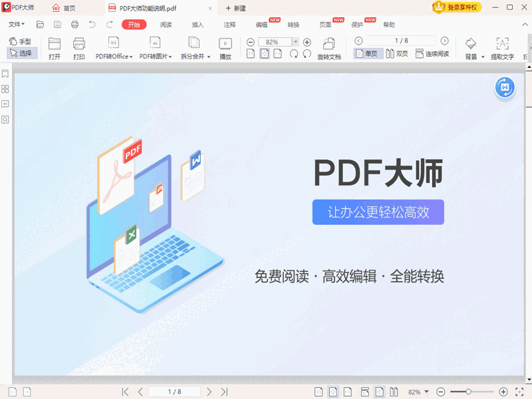Click the 旋转文档 rotate document button
The image size is (532, 399).
coord(329,49)
